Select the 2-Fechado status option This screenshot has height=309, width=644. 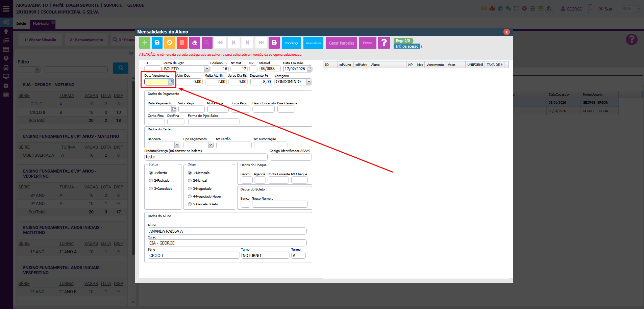coord(151,181)
